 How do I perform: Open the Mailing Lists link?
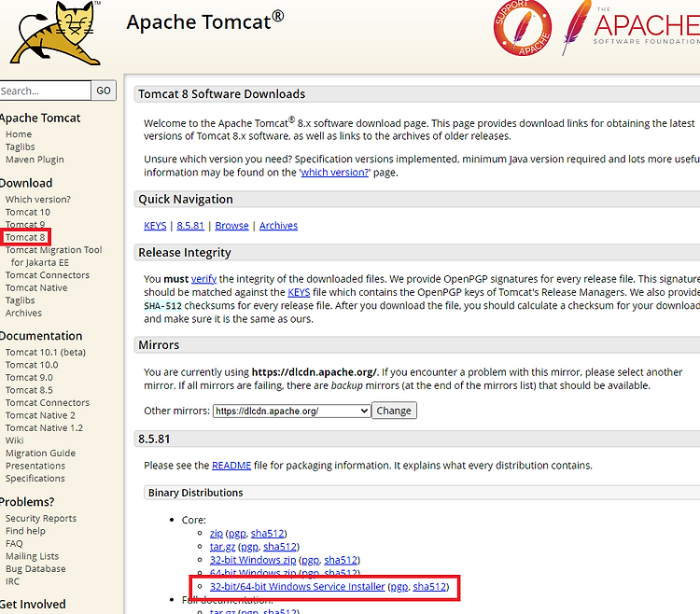click(x=32, y=556)
